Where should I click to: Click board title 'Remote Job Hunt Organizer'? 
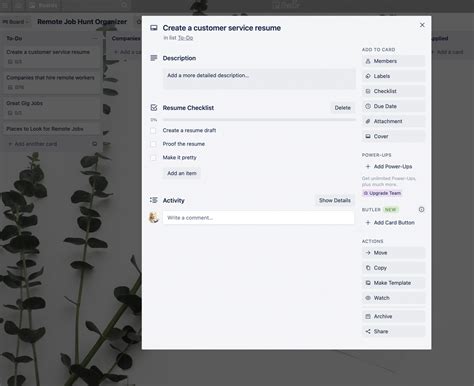(x=82, y=22)
